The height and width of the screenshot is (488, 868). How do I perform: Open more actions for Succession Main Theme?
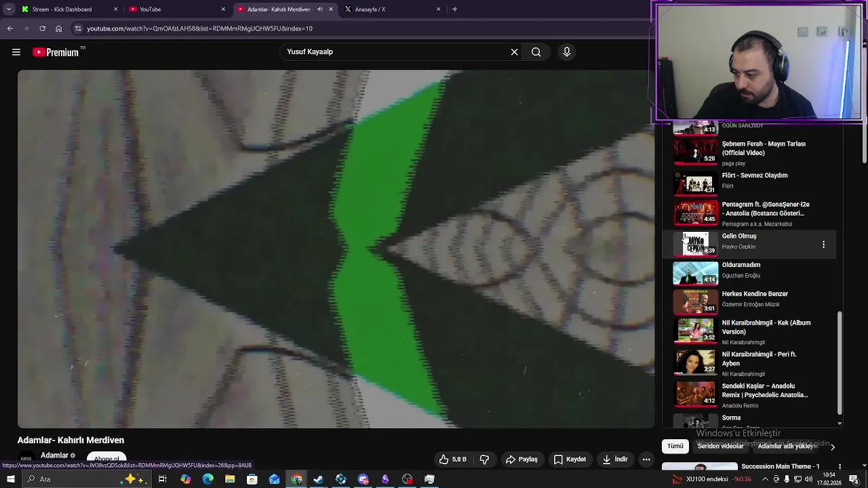coord(840,467)
